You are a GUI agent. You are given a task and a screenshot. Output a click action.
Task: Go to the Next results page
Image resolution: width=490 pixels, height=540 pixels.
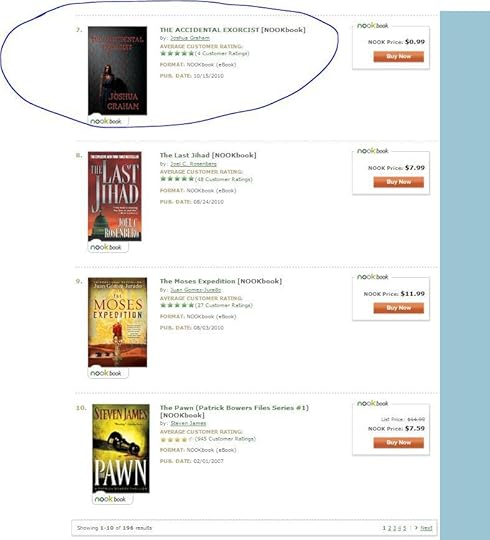tap(426, 528)
